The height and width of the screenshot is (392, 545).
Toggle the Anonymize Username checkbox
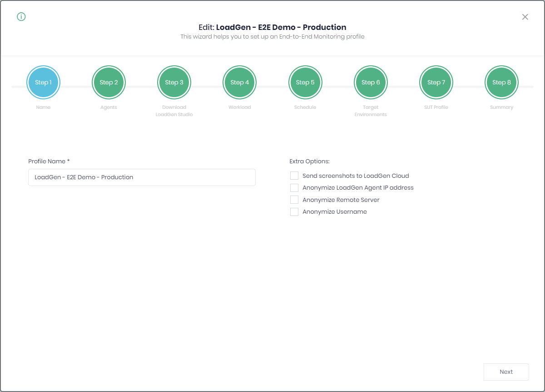[x=294, y=212]
